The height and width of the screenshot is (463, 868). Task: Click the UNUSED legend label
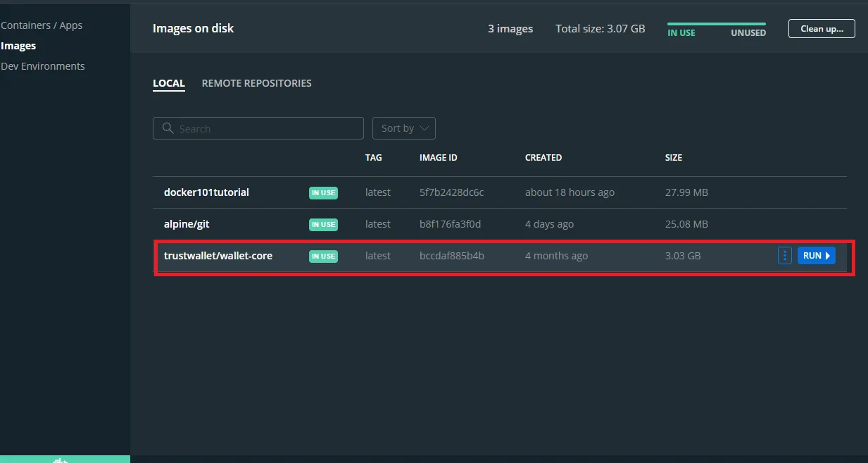pos(748,33)
